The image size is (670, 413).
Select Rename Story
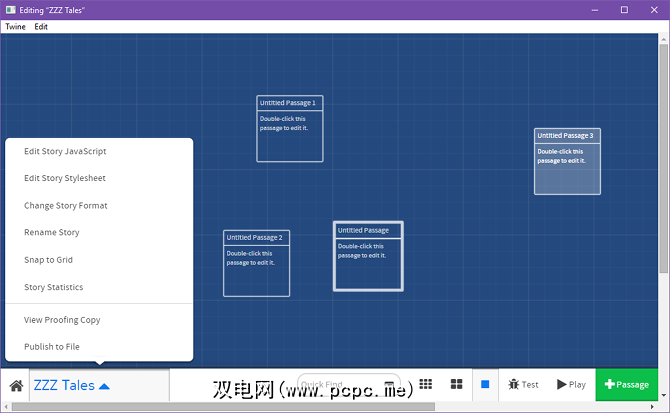[52, 232]
